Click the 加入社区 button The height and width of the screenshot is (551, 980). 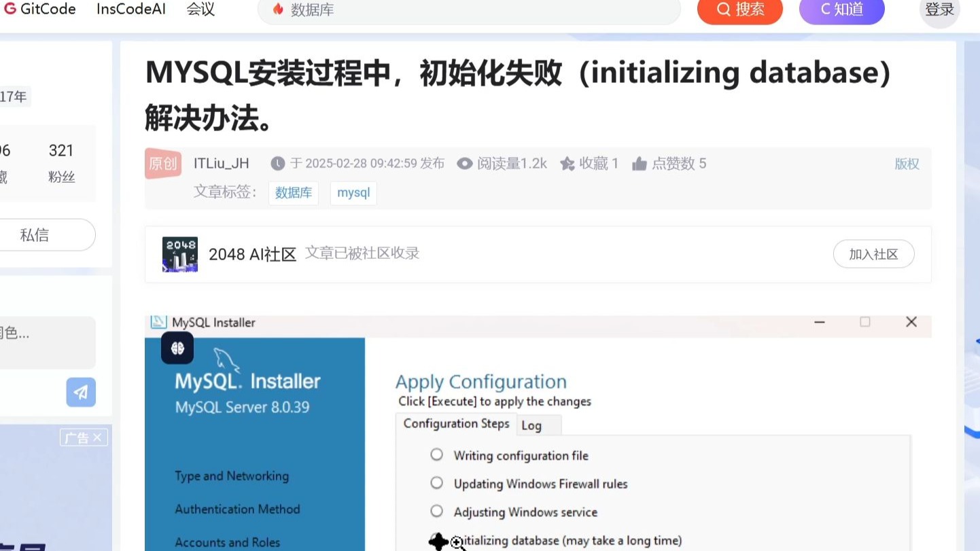pos(873,254)
